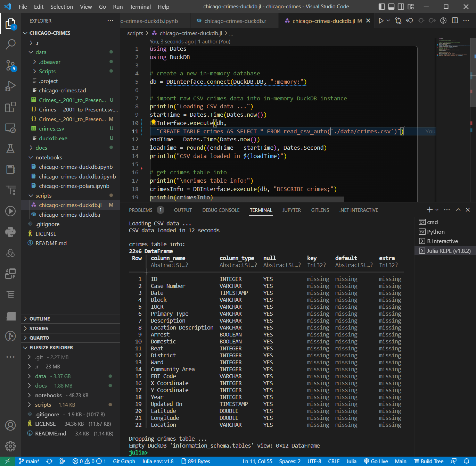
Task: Click Git Graph in status bar
Action: tap(124, 461)
